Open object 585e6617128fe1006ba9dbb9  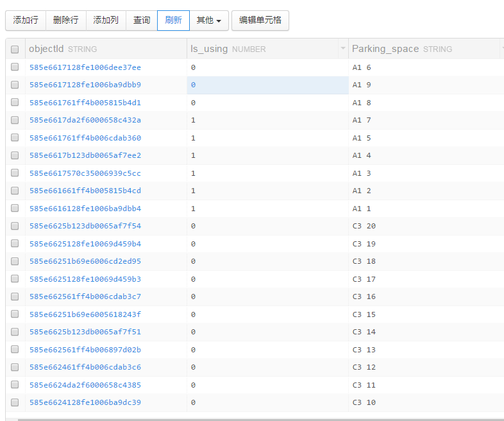coord(85,85)
